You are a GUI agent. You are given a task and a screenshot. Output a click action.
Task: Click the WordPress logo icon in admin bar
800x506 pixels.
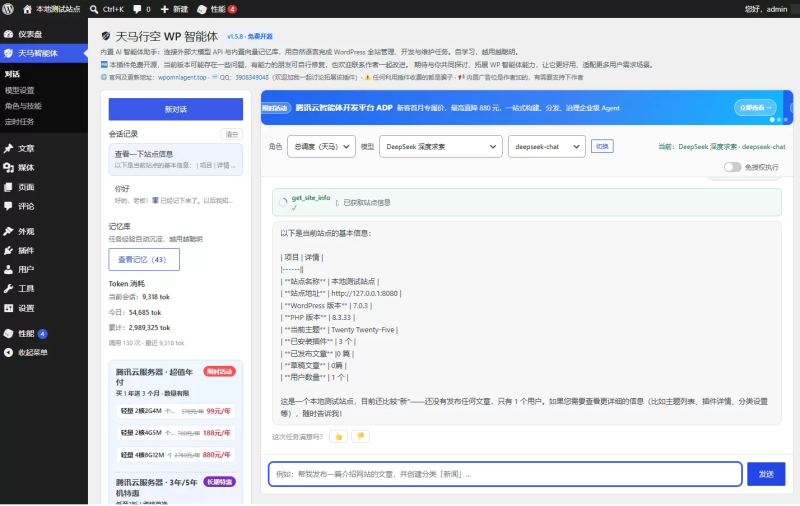click(8, 9)
